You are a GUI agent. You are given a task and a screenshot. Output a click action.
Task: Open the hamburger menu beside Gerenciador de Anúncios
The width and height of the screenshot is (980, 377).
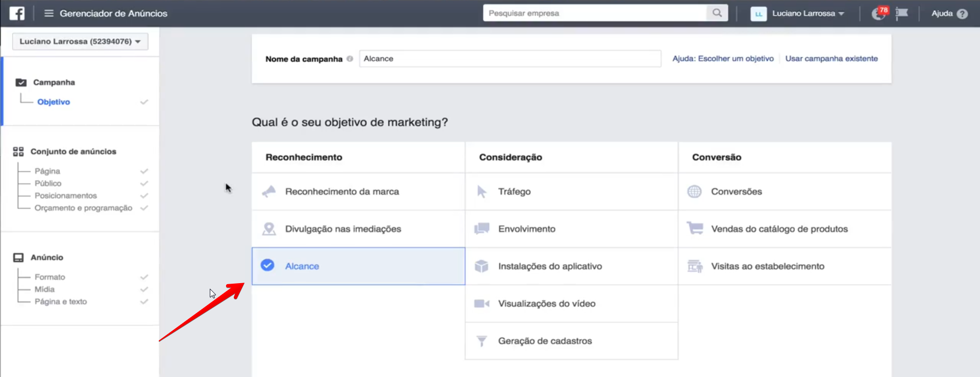(x=49, y=13)
